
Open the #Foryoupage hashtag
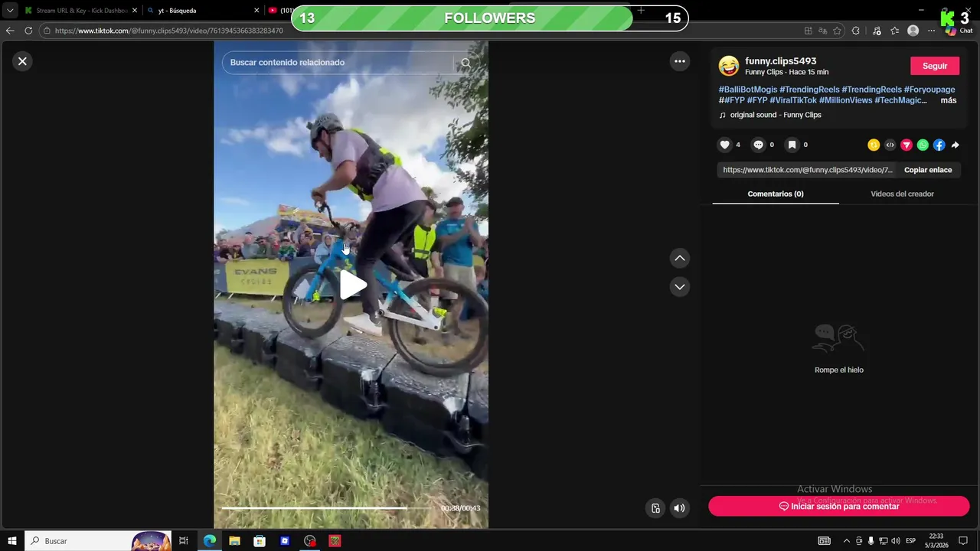(929, 90)
